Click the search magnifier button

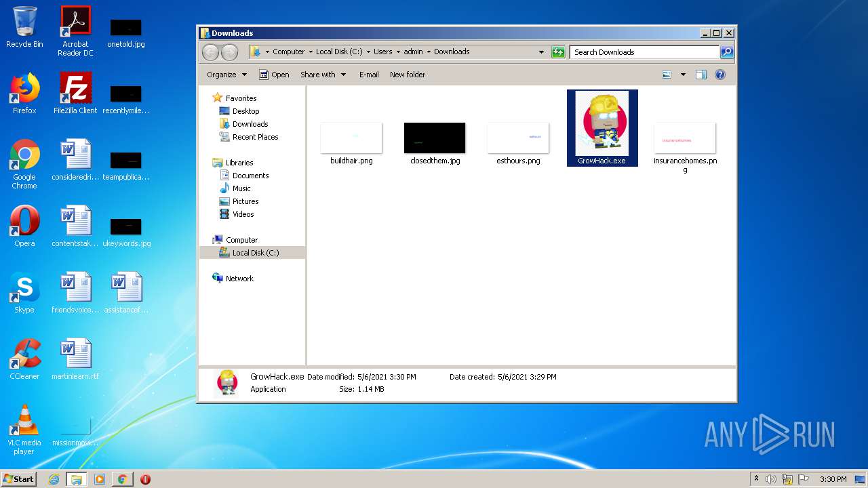pos(726,52)
